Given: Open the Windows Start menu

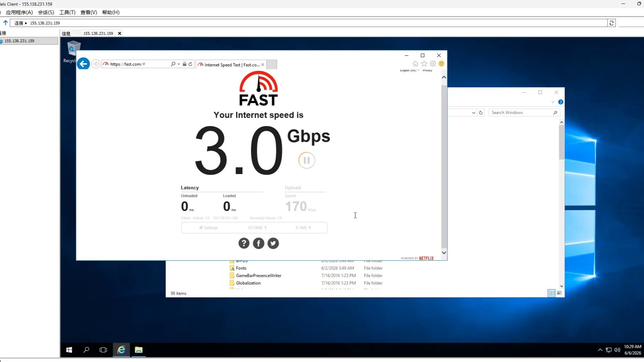Looking at the screenshot, I should [69, 350].
